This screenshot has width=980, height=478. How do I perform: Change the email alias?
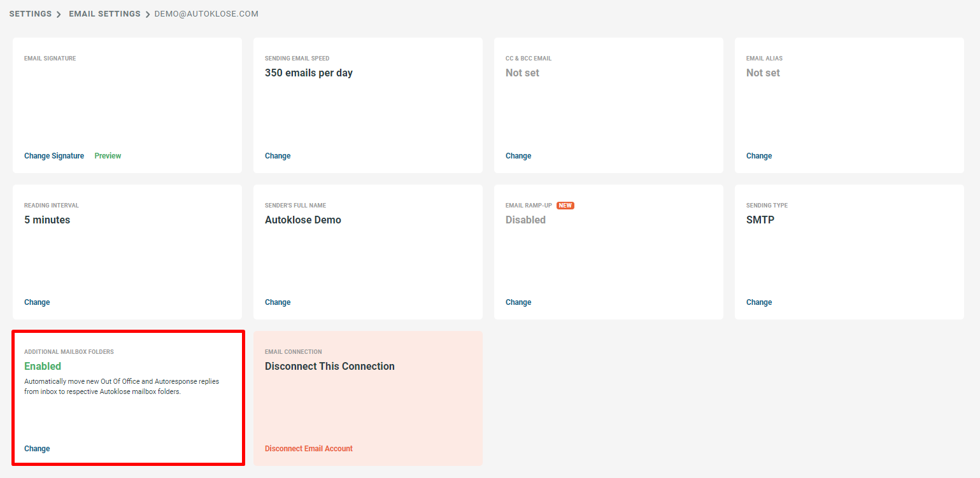click(x=759, y=156)
